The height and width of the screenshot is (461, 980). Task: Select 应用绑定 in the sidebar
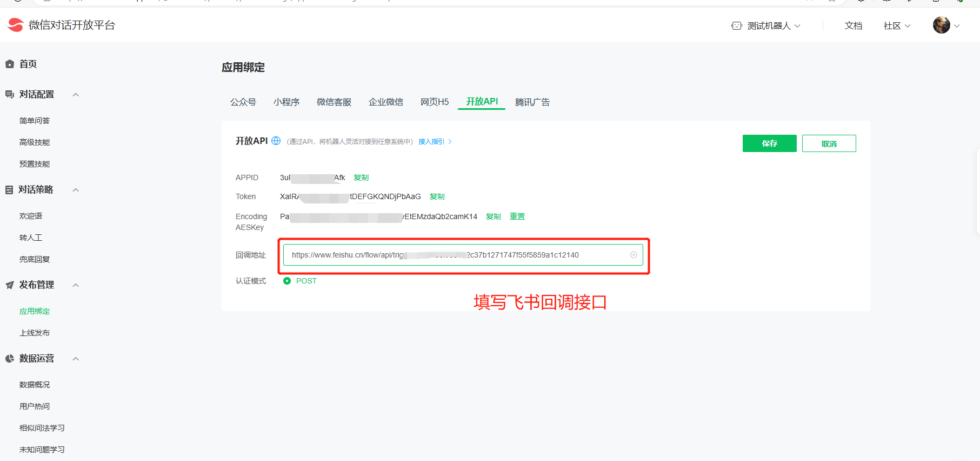tap(35, 311)
